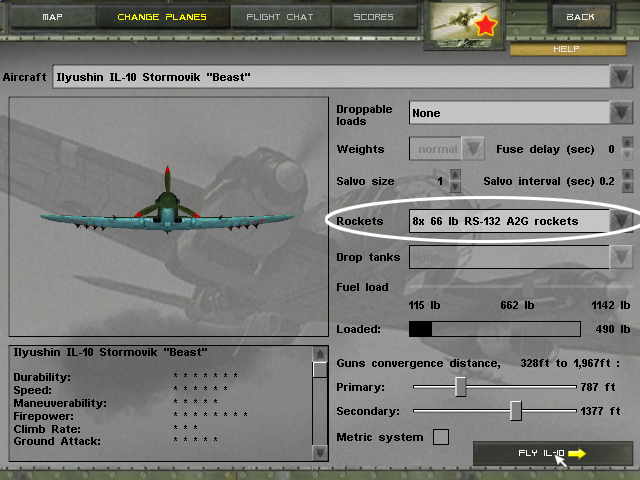The width and height of the screenshot is (640, 480).
Task: Decrease Salvo size with the down arrow
Action: coord(455,187)
